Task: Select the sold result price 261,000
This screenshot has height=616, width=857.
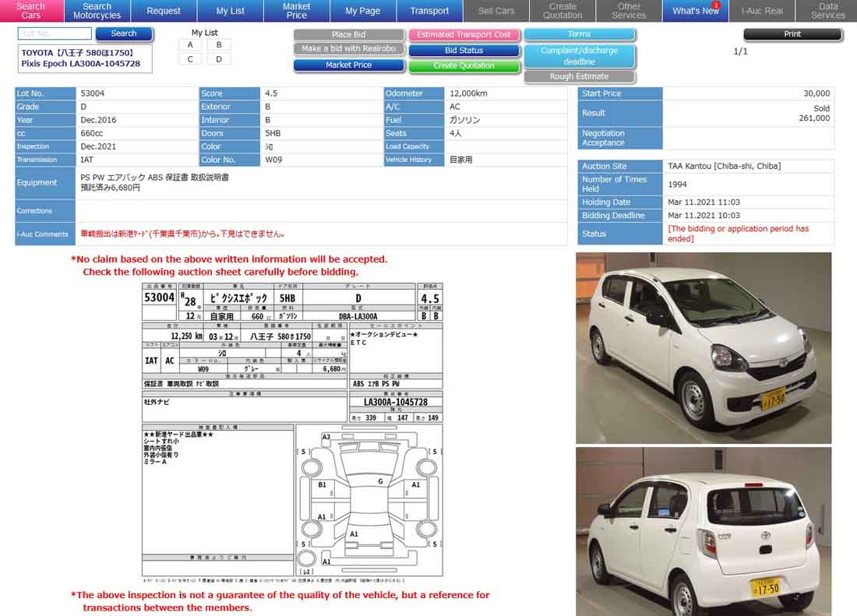Action: coord(814,118)
